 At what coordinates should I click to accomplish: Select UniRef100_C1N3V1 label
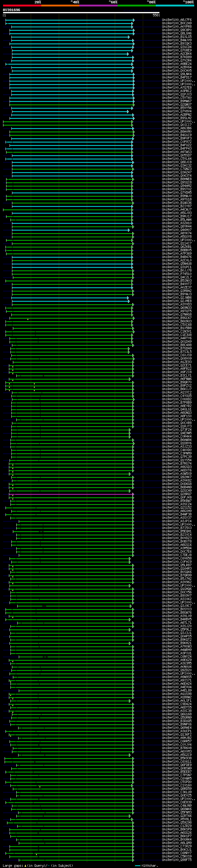(x=177, y=332)
